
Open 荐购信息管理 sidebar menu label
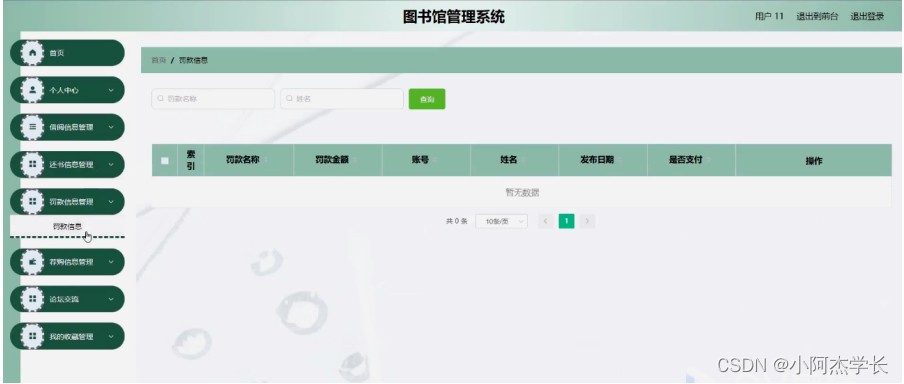click(x=71, y=262)
